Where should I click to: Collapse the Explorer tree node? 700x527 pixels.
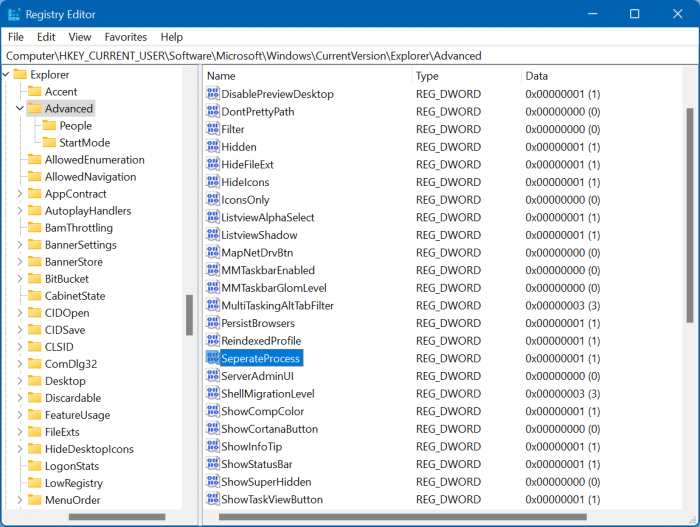[6, 74]
